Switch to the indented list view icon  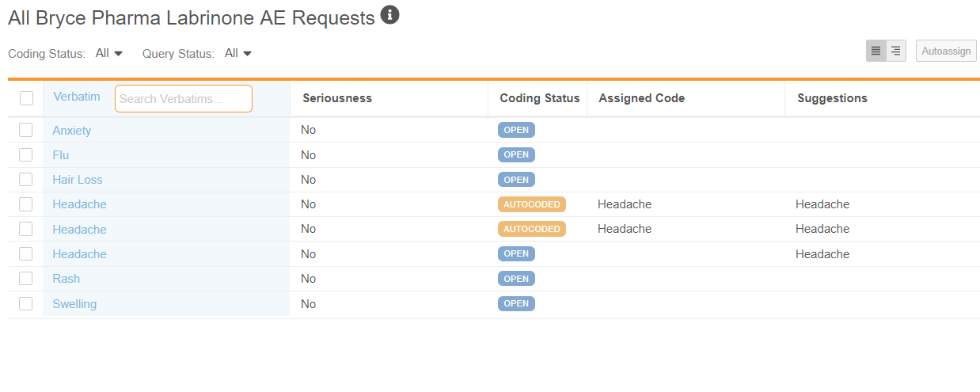896,51
